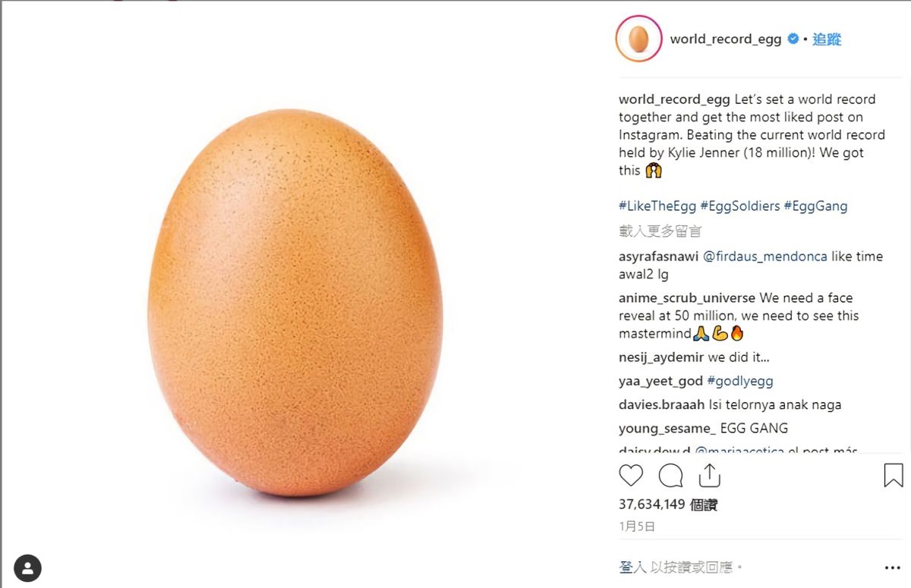911x588 pixels.
Task: Open the post date 1月5日
Action: (x=636, y=525)
